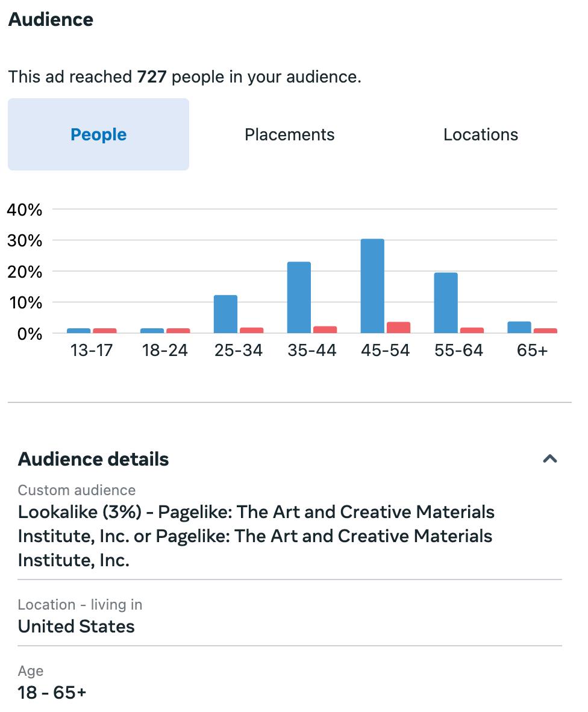Click the Lookalike custom audience text
Viewport: 588px width, 712px height.
[x=256, y=536]
